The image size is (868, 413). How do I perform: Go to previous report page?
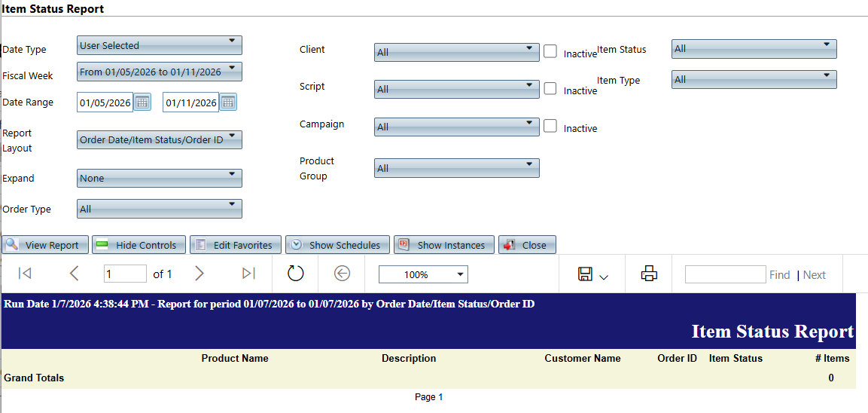74,274
